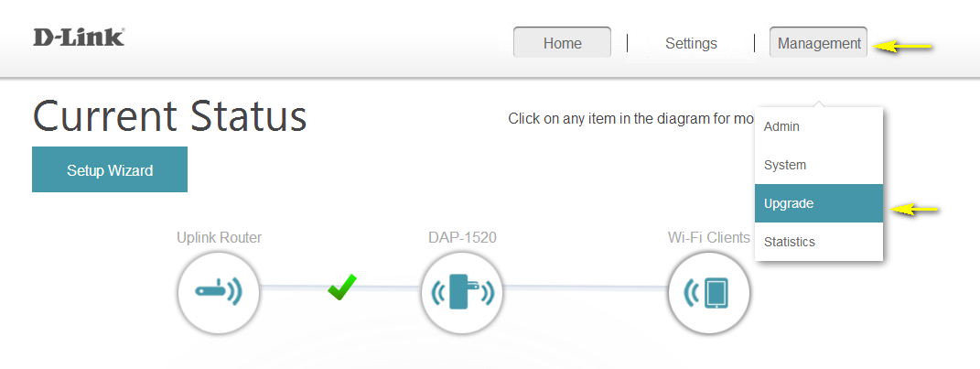Choose System in the Management menu

(x=785, y=166)
